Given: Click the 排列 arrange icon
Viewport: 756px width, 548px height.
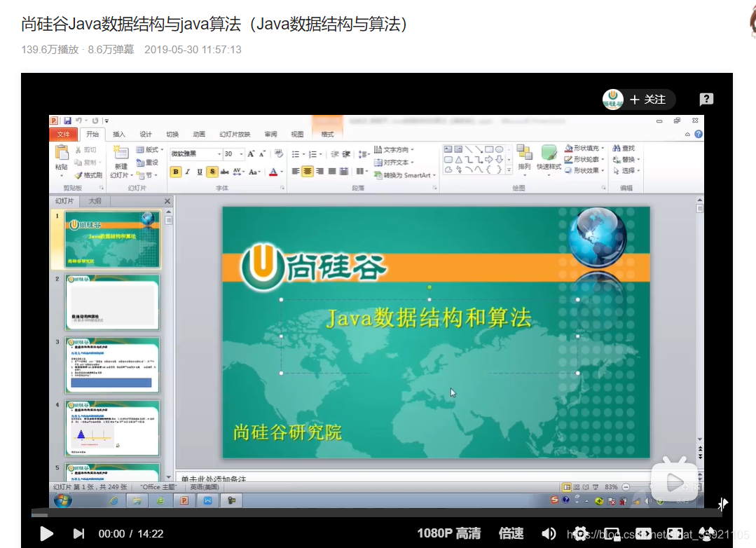Looking at the screenshot, I should click(x=524, y=153).
